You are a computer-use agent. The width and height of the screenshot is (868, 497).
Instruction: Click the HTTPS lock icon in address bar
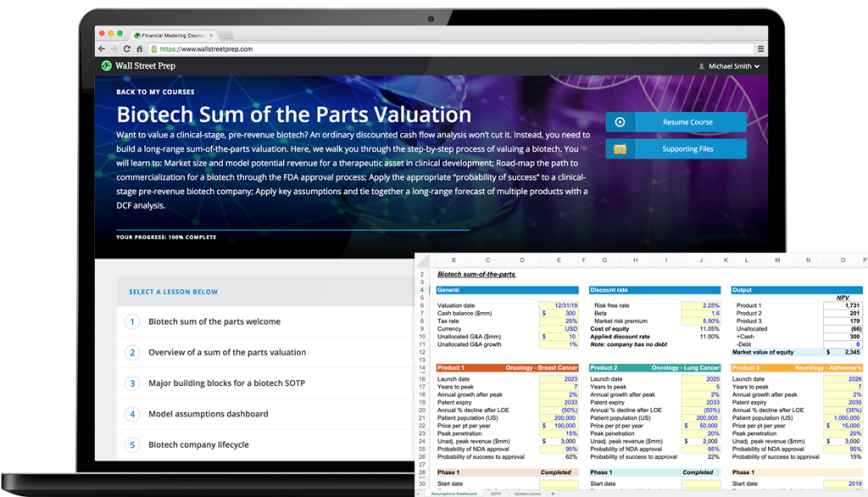[x=153, y=48]
